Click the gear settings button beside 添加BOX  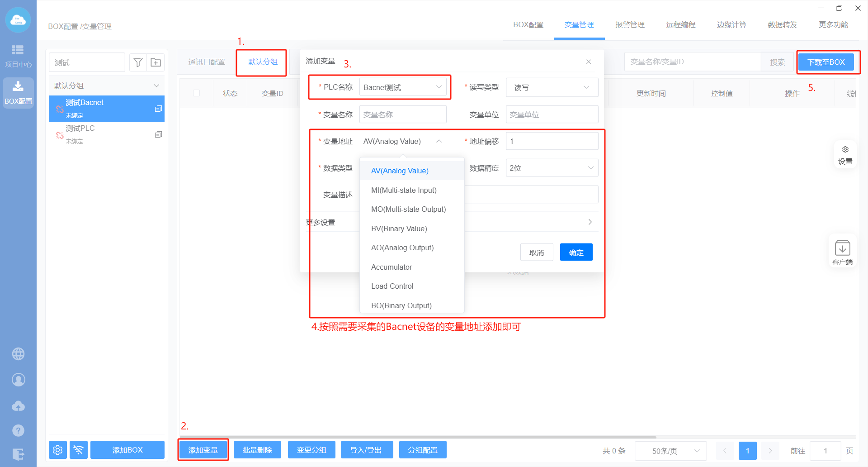(x=58, y=450)
